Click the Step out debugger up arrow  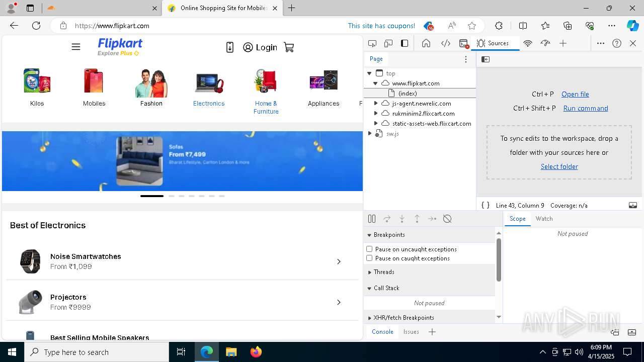click(x=417, y=219)
